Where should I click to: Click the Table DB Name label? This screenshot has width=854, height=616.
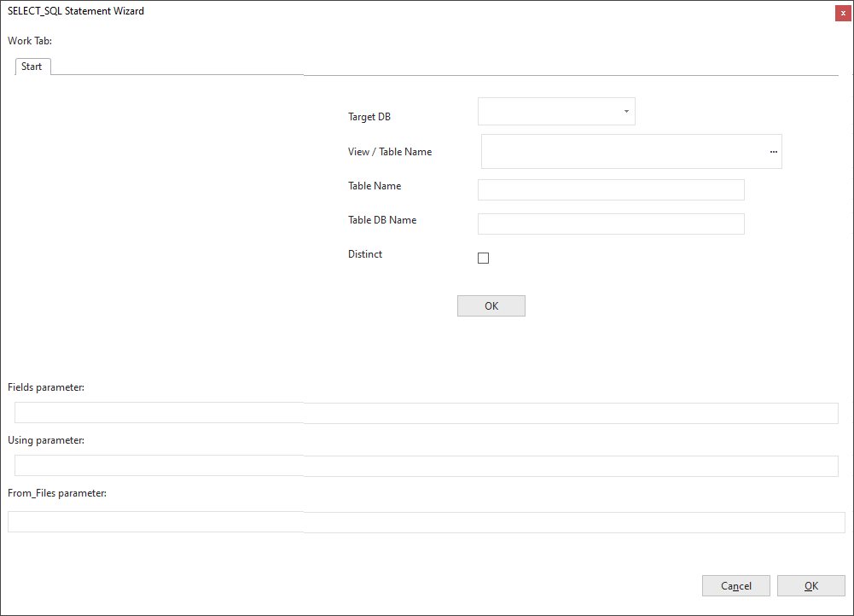382,220
